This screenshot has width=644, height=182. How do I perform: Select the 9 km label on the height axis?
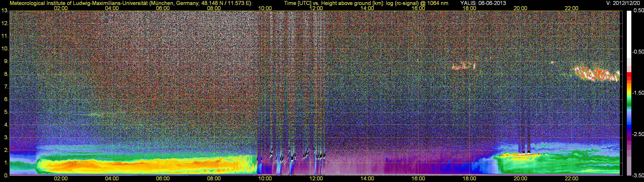6,61
